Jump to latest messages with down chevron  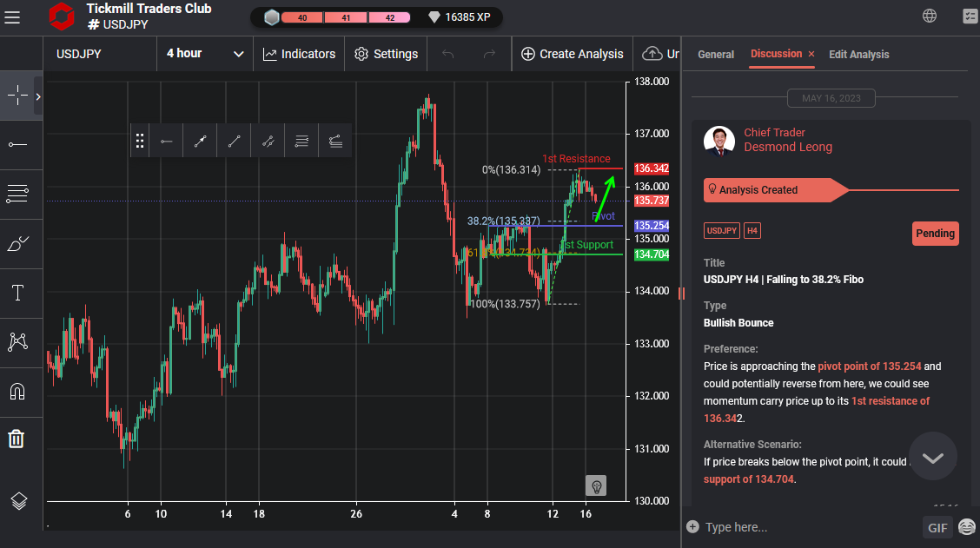932,458
